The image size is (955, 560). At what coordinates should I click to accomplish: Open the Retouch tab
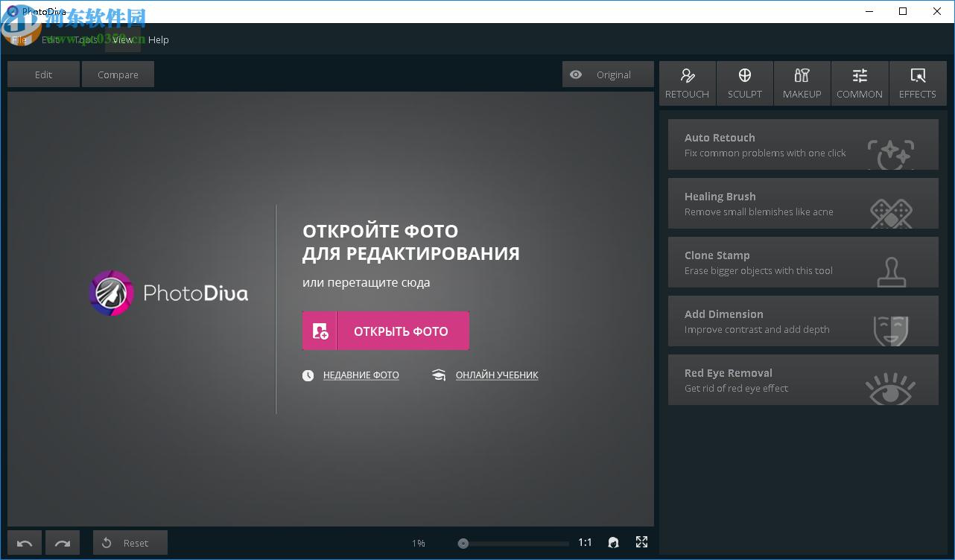[687, 83]
